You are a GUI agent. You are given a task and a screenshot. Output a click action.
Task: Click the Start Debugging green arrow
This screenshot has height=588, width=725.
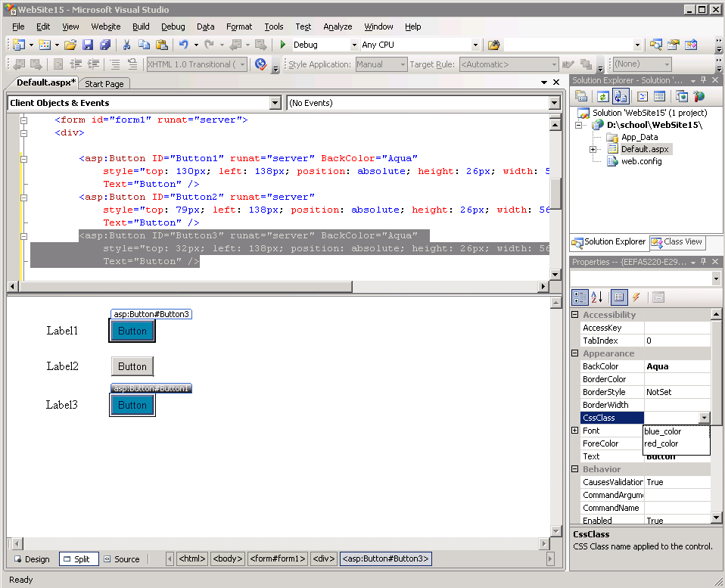pos(284,45)
